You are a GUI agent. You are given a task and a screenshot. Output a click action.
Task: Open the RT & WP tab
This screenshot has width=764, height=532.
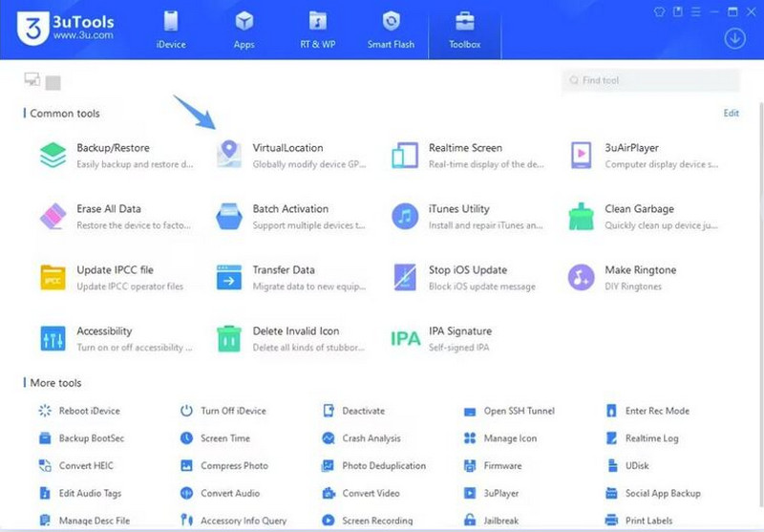pyautogui.click(x=318, y=30)
